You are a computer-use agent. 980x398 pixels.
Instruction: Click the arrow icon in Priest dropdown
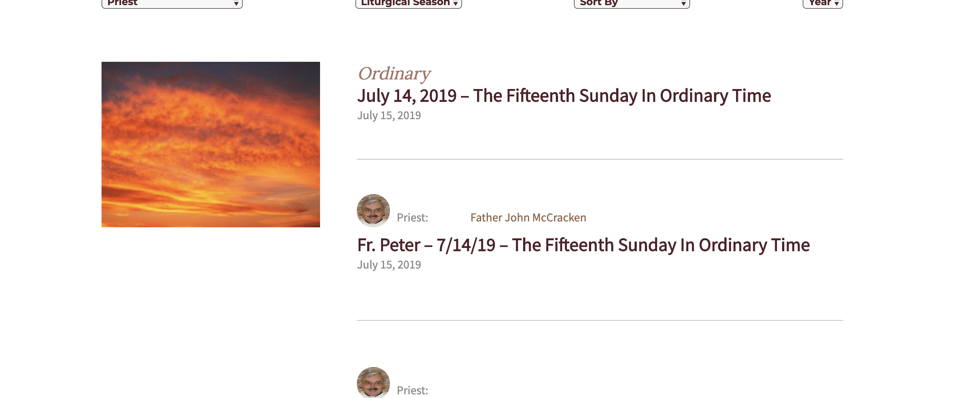point(236,3)
